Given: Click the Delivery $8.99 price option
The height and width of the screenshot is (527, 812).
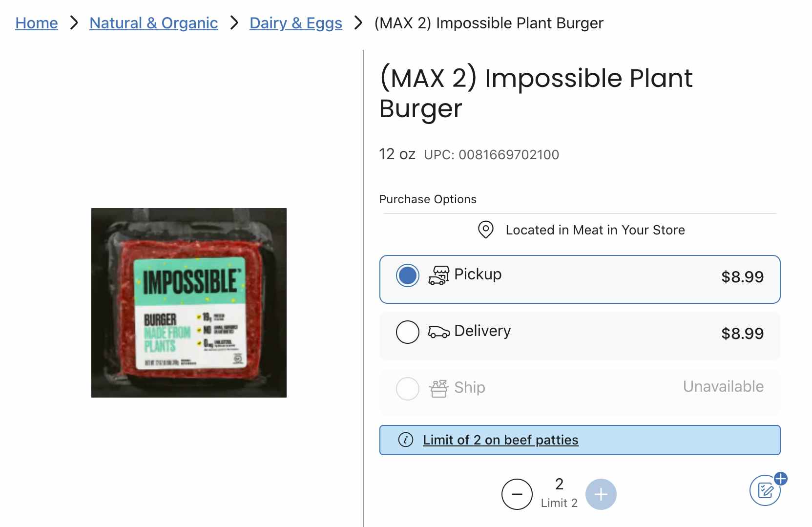Looking at the screenshot, I should coord(742,334).
